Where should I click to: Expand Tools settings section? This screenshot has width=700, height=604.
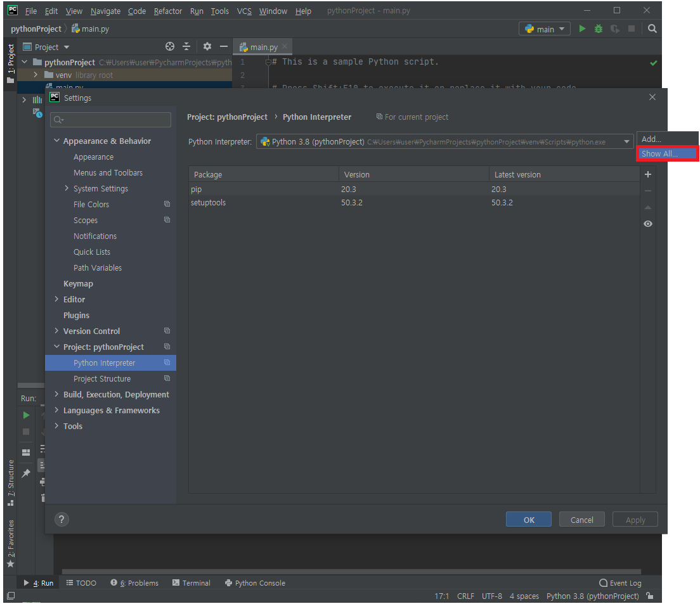pos(56,425)
